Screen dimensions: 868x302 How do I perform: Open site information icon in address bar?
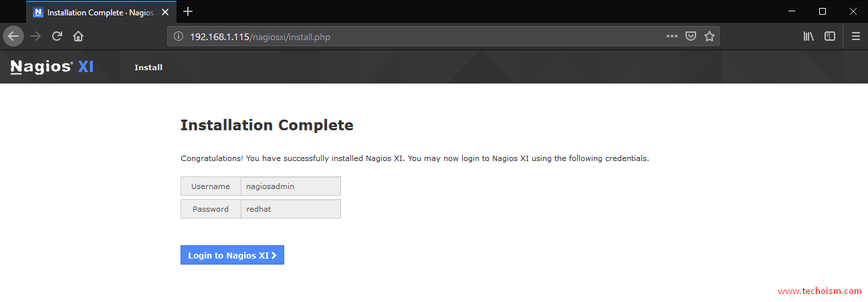click(x=179, y=36)
